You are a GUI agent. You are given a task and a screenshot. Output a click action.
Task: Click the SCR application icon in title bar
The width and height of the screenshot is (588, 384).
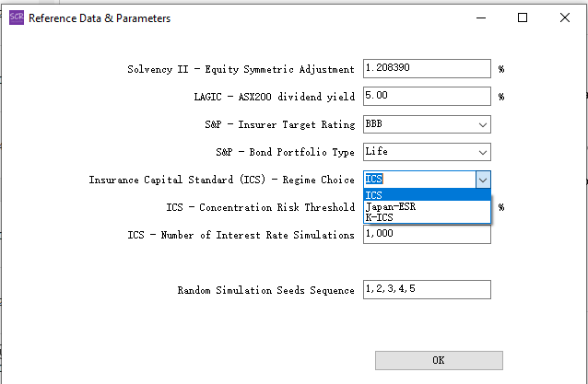pyautogui.click(x=16, y=17)
